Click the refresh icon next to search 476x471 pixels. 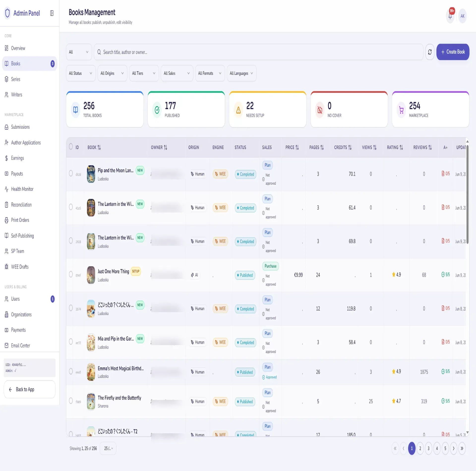pos(430,52)
